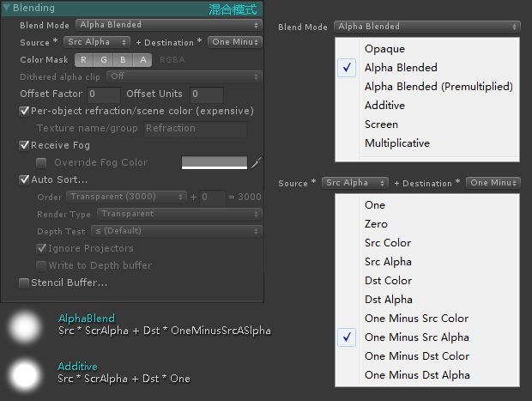Image resolution: width=532 pixels, height=401 pixels.
Task: Toggle the B channel in Color Mask
Action: (x=123, y=60)
